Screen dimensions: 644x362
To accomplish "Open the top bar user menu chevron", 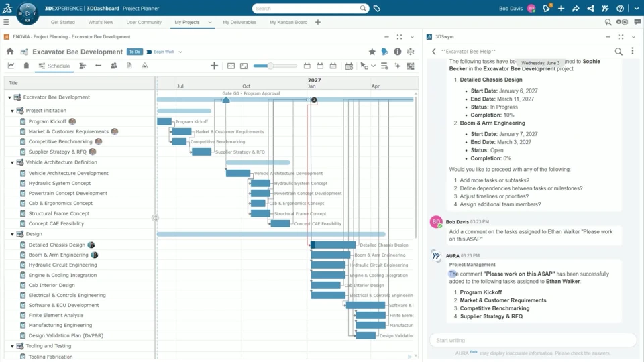I will [x=636, y=8].
